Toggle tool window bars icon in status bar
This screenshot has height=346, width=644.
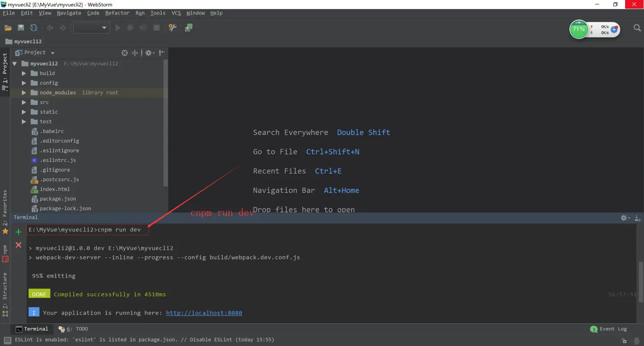pyautogui.click(x=7, y=340)
